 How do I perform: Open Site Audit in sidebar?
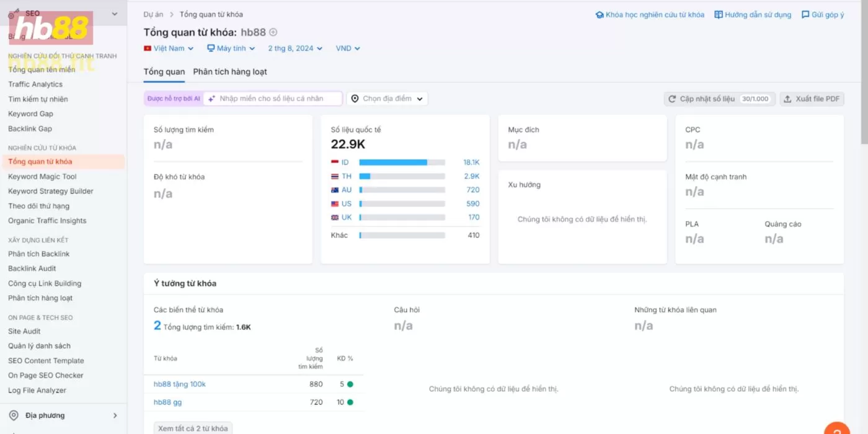pos(24,331)
